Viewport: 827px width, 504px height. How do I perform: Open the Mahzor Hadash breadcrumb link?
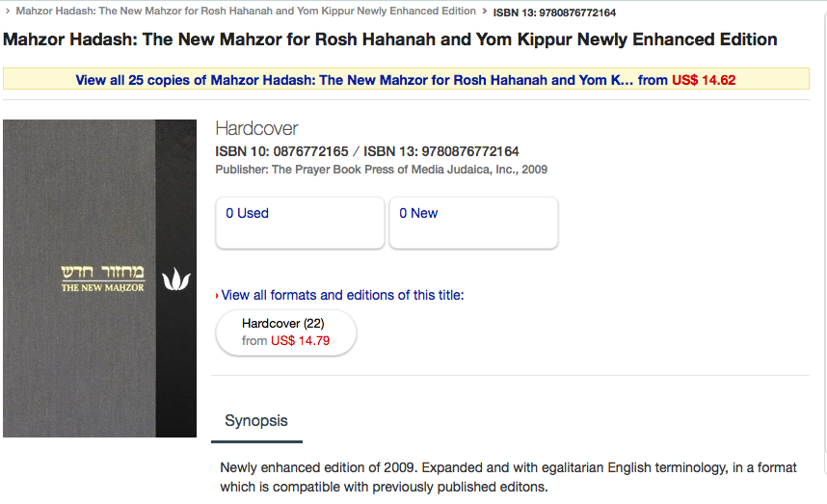pos(246,12)
